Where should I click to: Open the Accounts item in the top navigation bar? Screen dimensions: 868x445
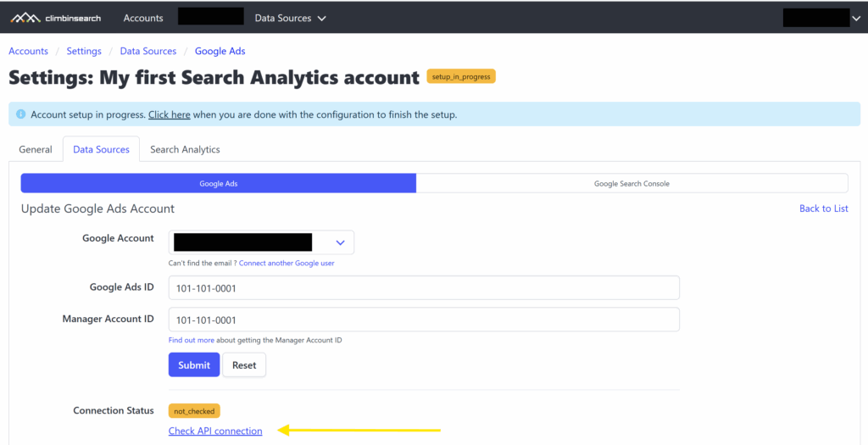pyautogui.click(x=143, y=18)
